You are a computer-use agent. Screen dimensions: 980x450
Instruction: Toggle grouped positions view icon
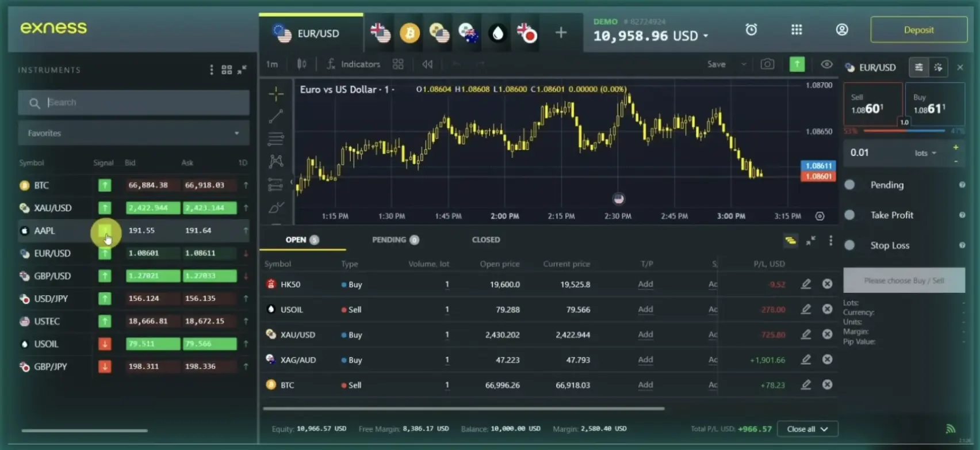(x=791, y=241)
